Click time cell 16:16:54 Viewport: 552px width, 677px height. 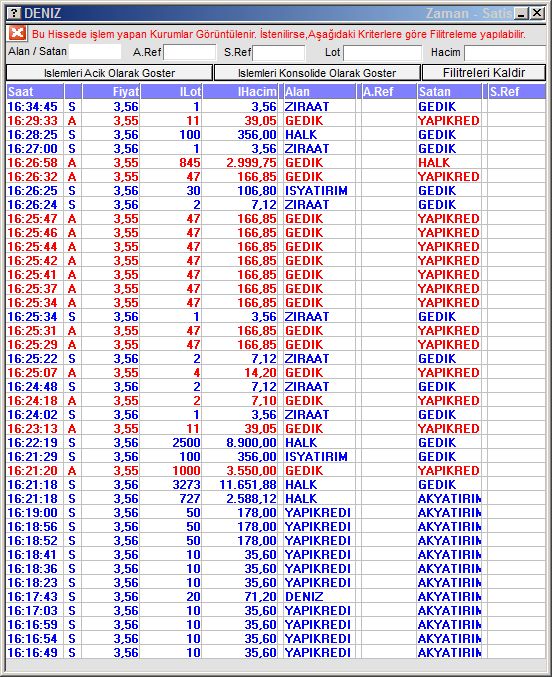click(32, 639)
